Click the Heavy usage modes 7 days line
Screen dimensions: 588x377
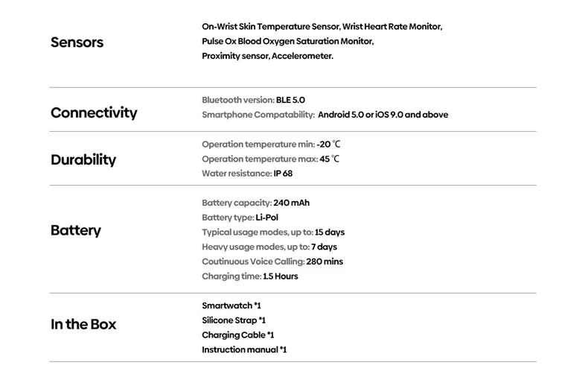pyautogui.click(x=269, y=247)
